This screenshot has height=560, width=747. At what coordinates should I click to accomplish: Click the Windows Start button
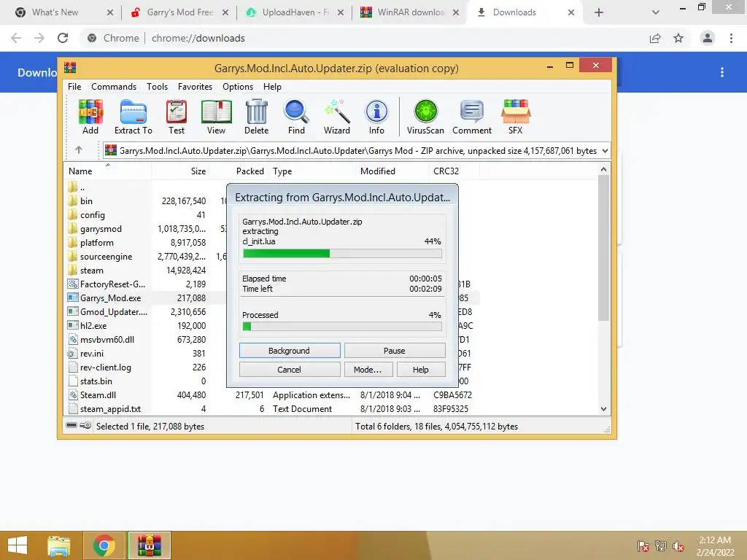point(18,545)
